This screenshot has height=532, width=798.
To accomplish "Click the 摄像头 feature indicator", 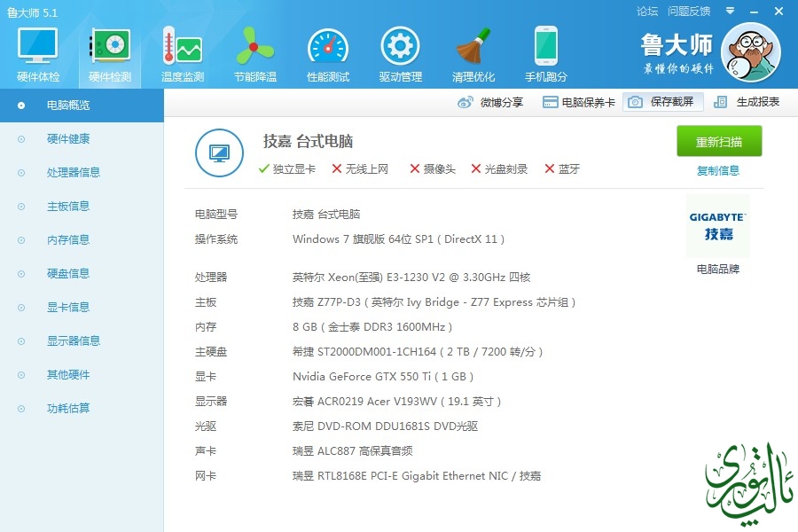I will [x=433, y=169].
